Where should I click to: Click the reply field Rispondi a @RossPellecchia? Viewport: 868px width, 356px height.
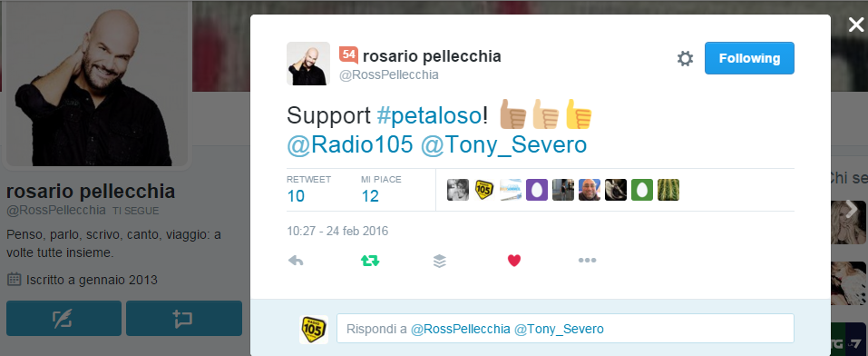(x=565, y=328)
